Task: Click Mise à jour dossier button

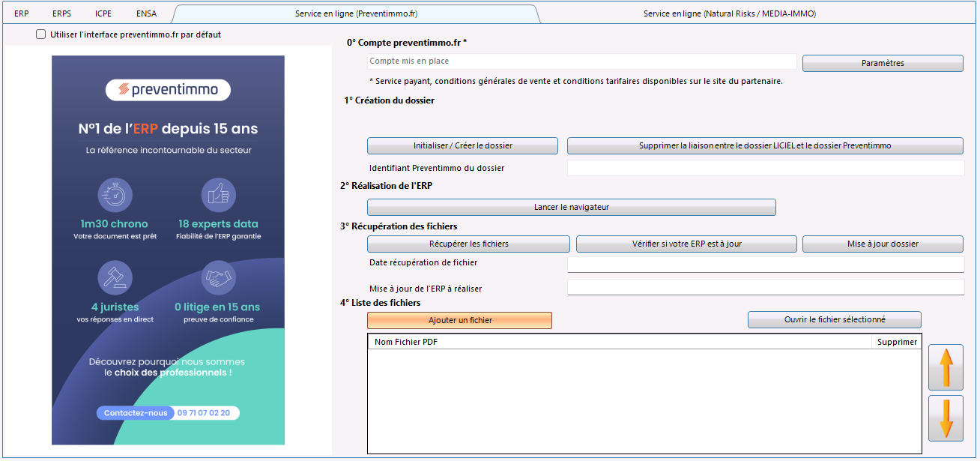Action: (x=883, y=244)
